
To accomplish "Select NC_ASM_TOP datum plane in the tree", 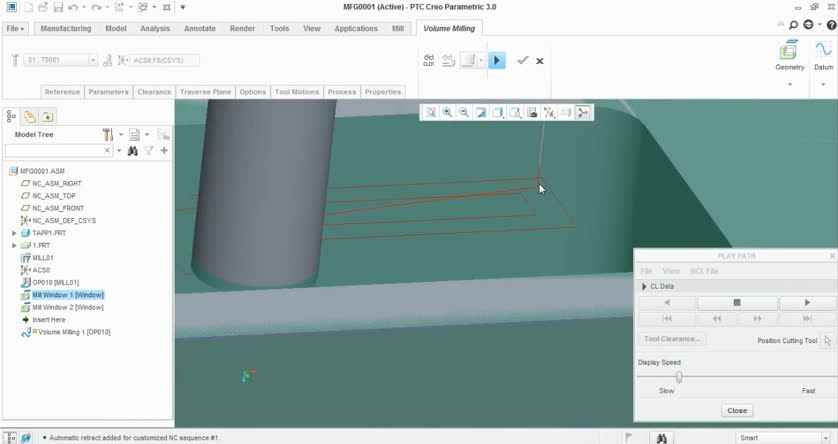I will click(x=54, y=196).
